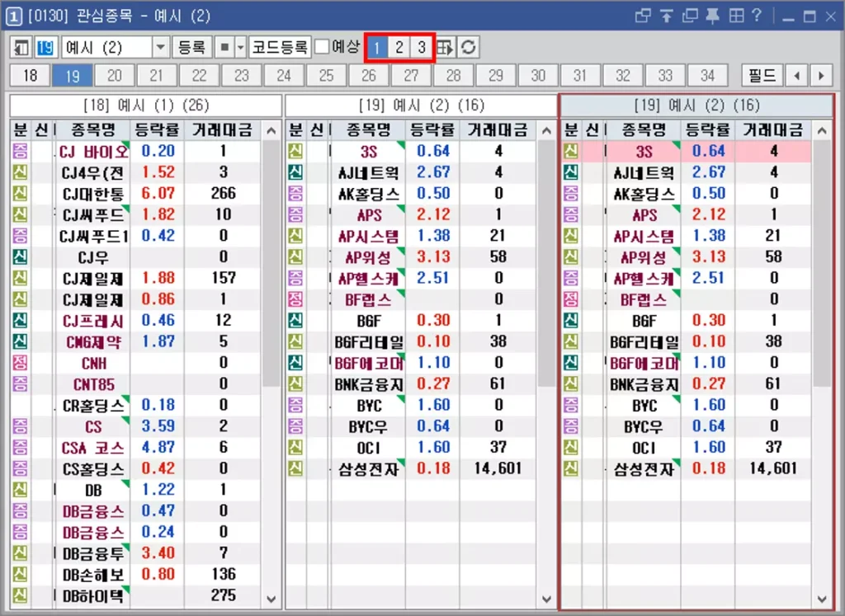The height and width of the screenshot is (616, 845).
Task: Click 증 icon beside BYC우 in selected panel
Action: pos(571,426)
